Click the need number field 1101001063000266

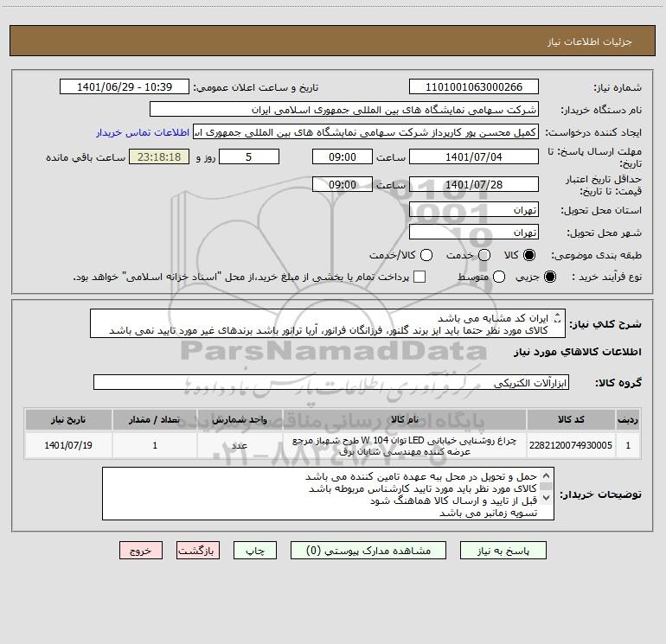(474, 87)
